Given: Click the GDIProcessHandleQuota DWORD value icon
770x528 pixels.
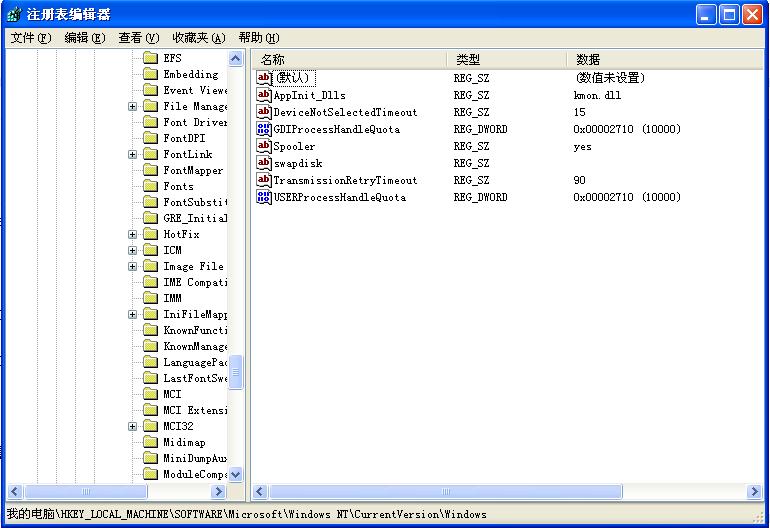Looking at the screenshot, I should (x=264, y=129).
